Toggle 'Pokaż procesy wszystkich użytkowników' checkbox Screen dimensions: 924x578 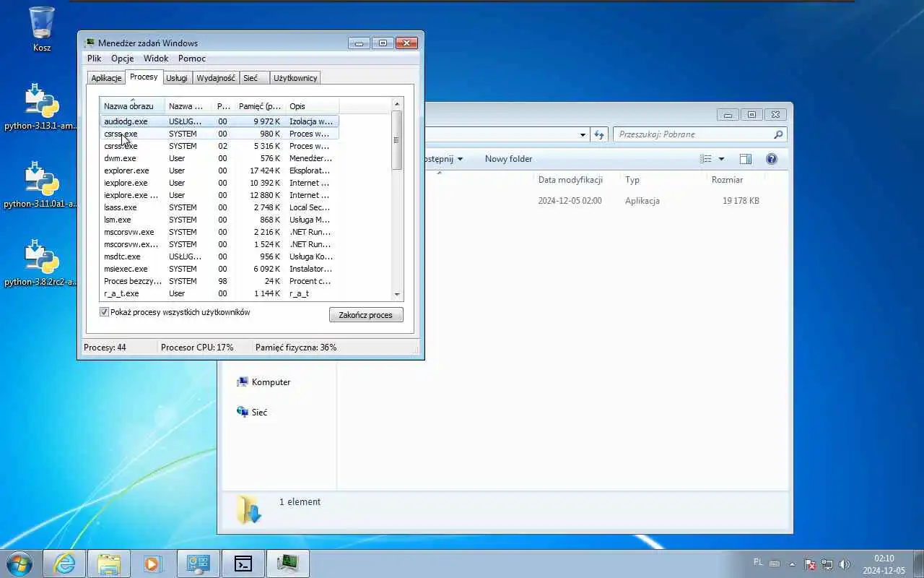[x=104, y=312]
